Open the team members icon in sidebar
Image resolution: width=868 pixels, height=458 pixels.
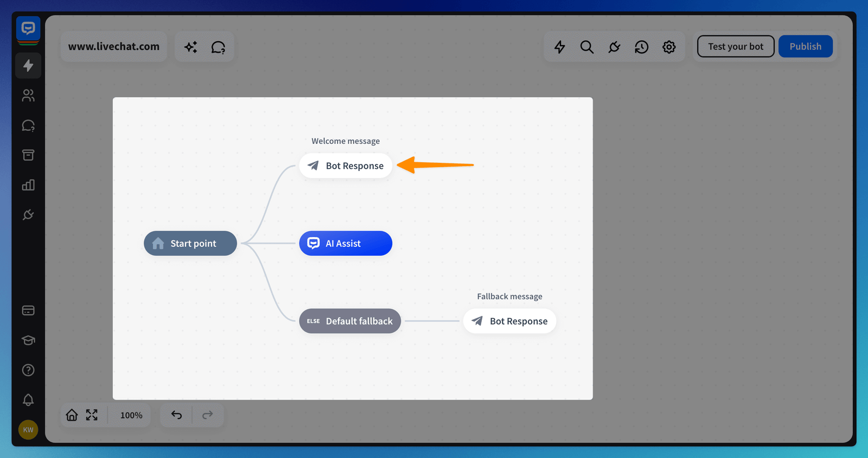click(28, 96)
